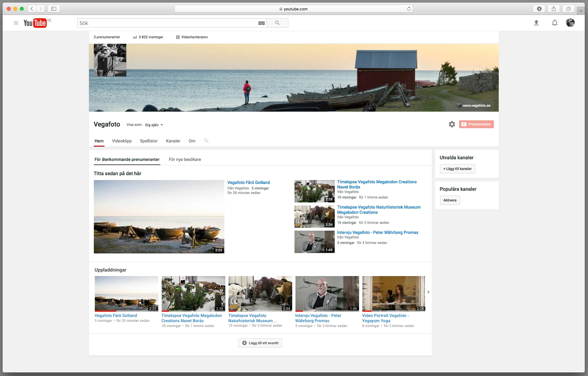Image resolution: width=588 pixels, height=376 pixels.
Task: Open the 2:28 Yogayum Yoga thumbnail
Action: point(394,294)
